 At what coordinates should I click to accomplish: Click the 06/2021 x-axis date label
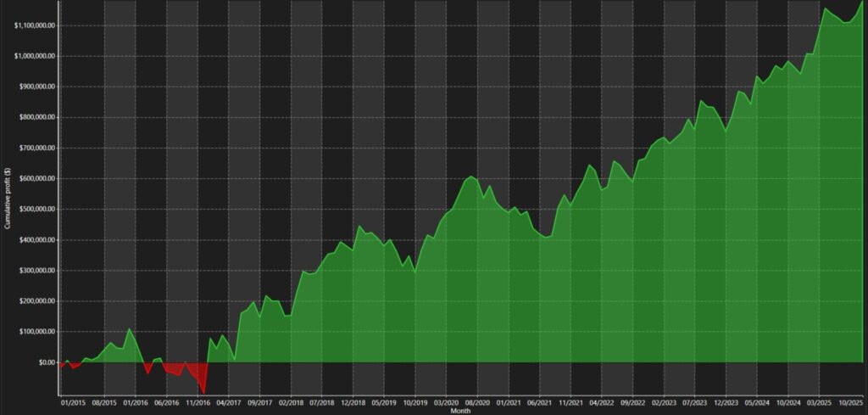[540, 402]
